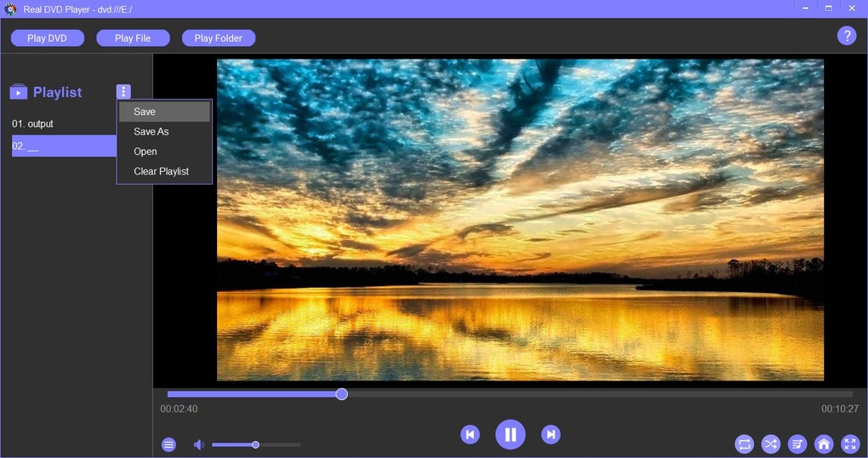
Task: Open the help question mark icon
Action: tap(847, 36)
